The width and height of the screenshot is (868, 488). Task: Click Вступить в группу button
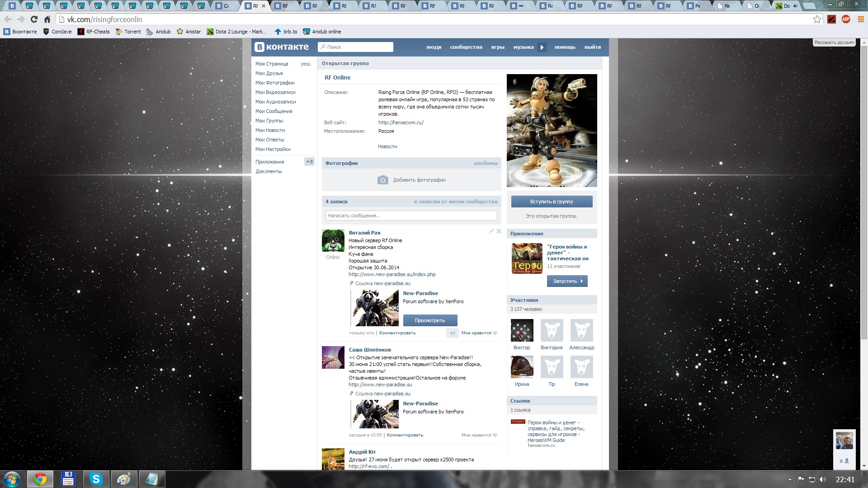click(x=552, y=202)
